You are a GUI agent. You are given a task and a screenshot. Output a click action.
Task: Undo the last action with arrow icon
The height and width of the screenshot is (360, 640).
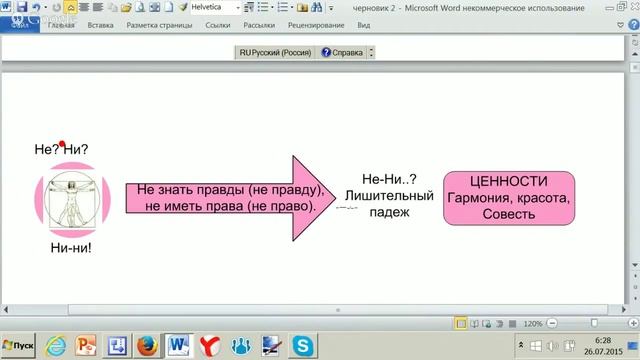pos(36,7)
